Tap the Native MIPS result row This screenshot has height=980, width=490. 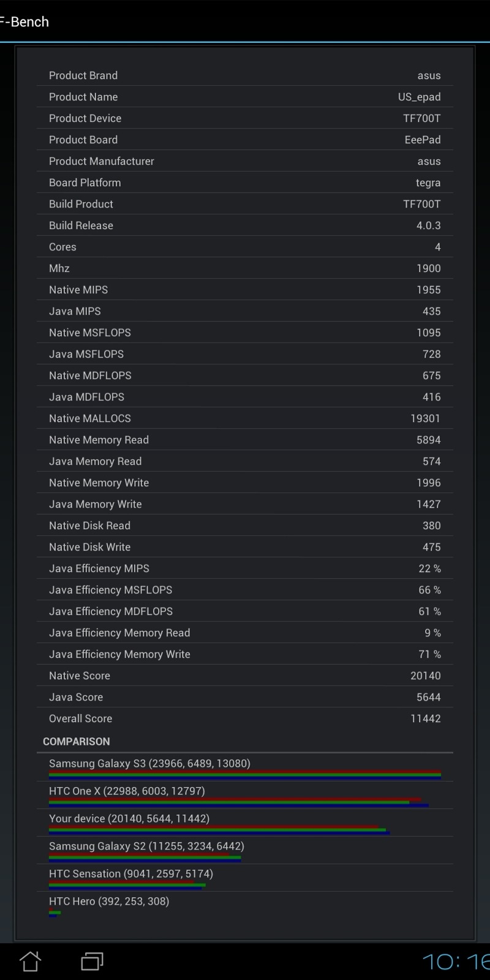pos(245,290)
